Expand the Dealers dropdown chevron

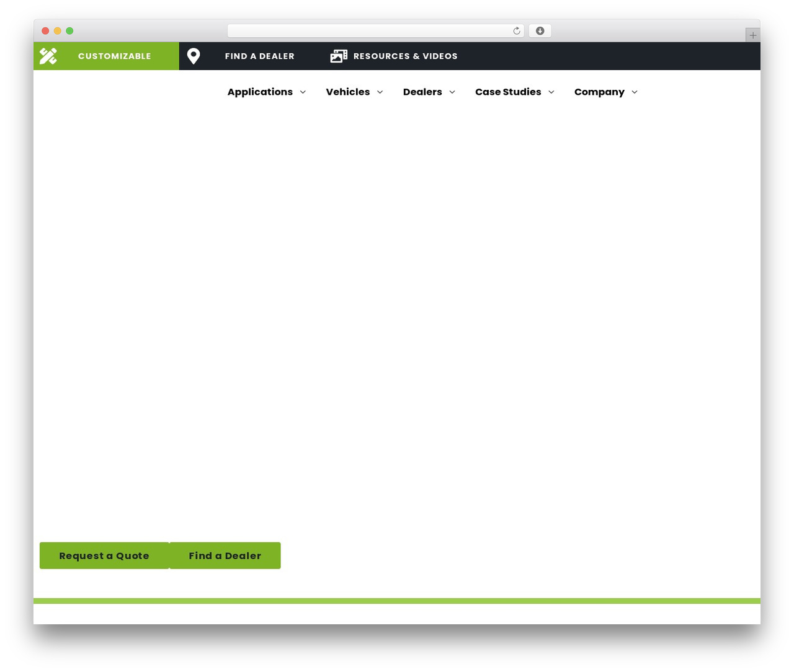pyautogui.click(x=452, y=92)
